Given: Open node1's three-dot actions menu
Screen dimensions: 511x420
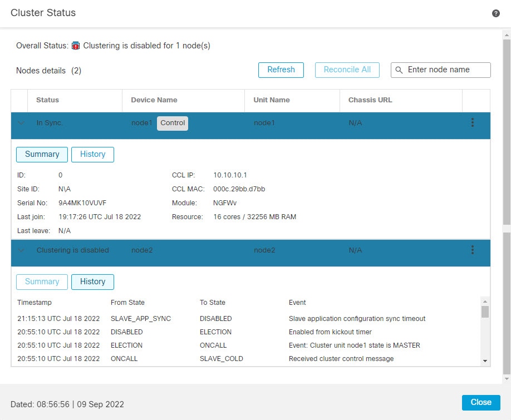Looking at the screenshot, I should [x=472, y=122].
